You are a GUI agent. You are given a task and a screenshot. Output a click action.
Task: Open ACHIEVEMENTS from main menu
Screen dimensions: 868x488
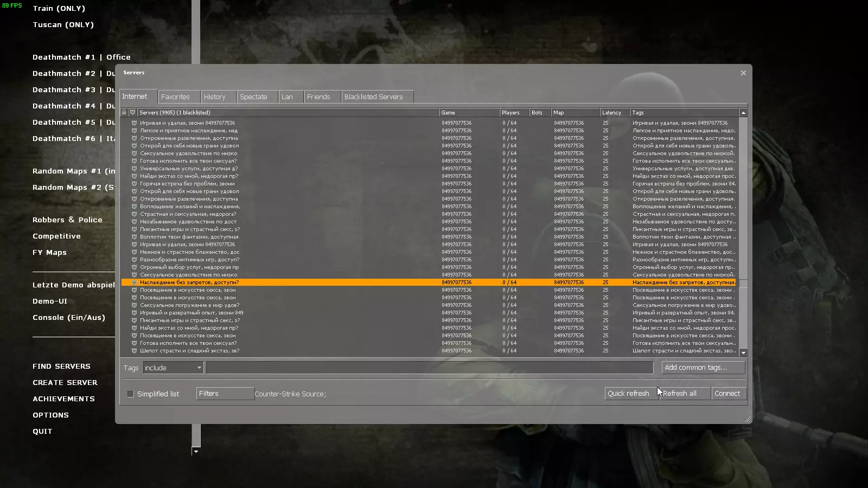coord(63,399)
